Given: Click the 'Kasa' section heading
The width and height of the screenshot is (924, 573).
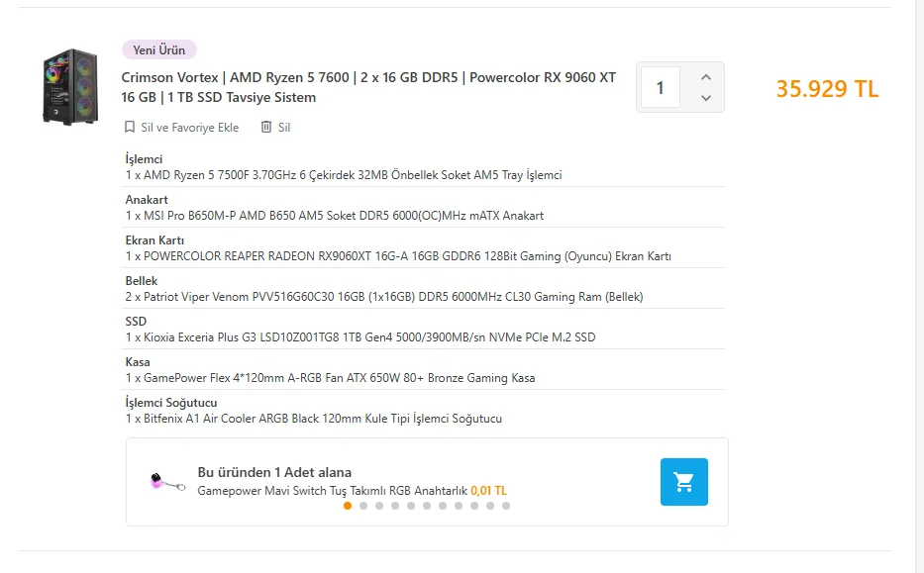Looking at the screenshot, I should [x=138, y=362].
